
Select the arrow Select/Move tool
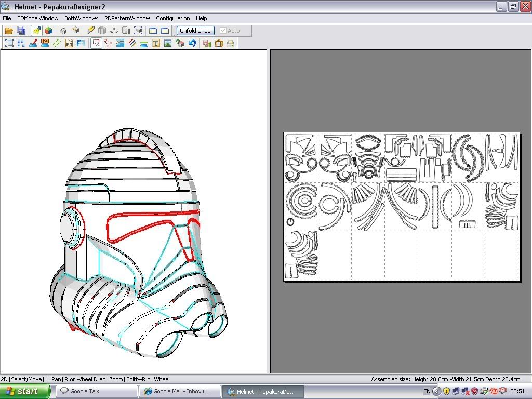(96, 44)
